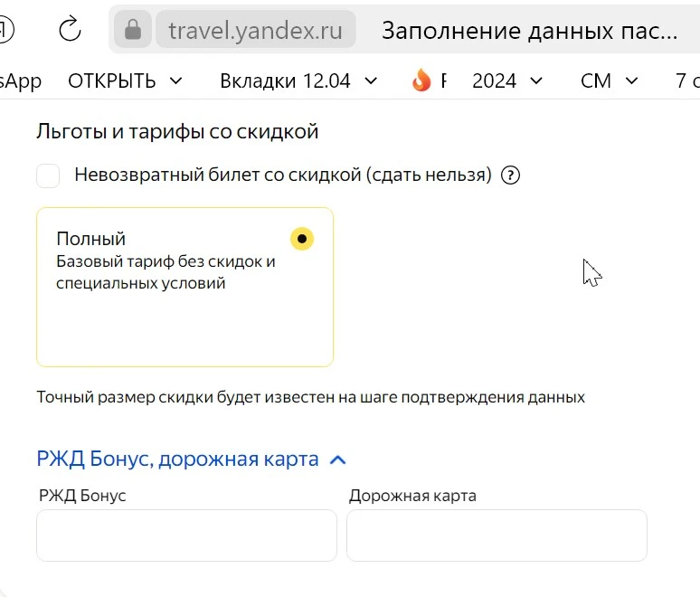700x597 pixels.
Task: Open the sApp bookmark item
Action: point(21,81)
